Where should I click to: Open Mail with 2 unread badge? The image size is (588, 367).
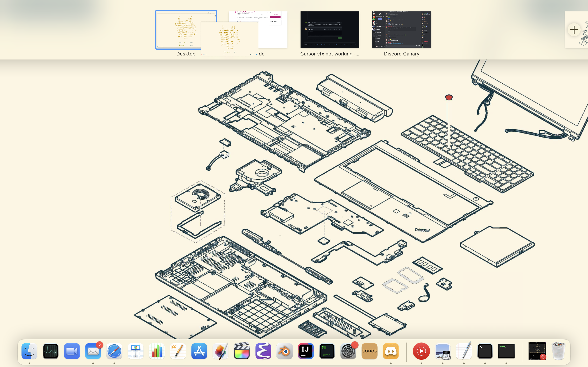point(93,351)
